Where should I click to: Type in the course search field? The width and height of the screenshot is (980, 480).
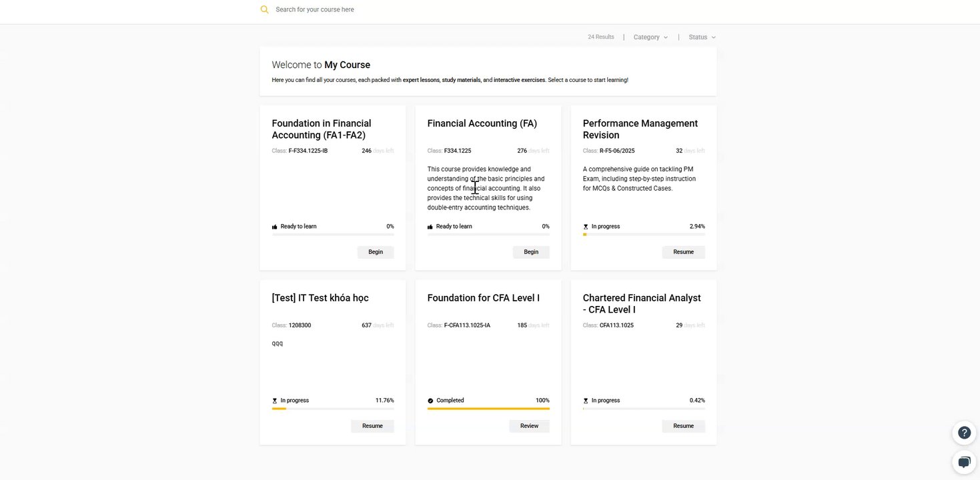pos(400,9)
